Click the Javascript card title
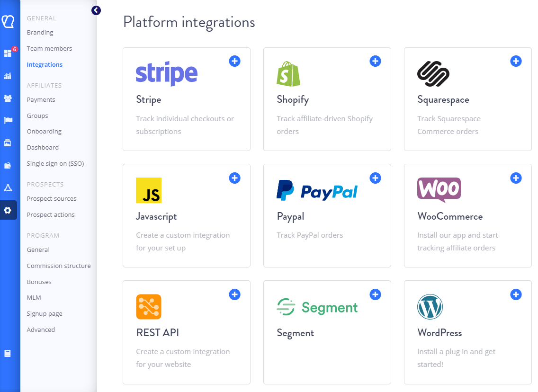 coord(156,217)
